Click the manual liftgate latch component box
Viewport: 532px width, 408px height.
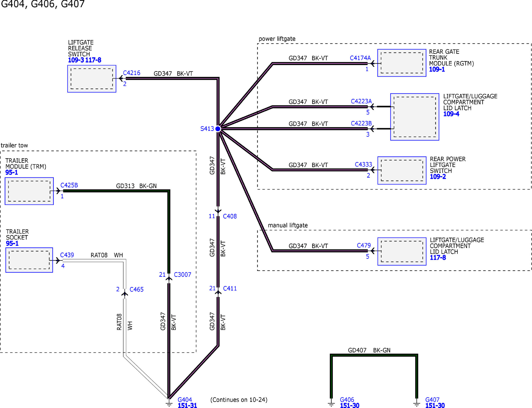pos(402,251)
